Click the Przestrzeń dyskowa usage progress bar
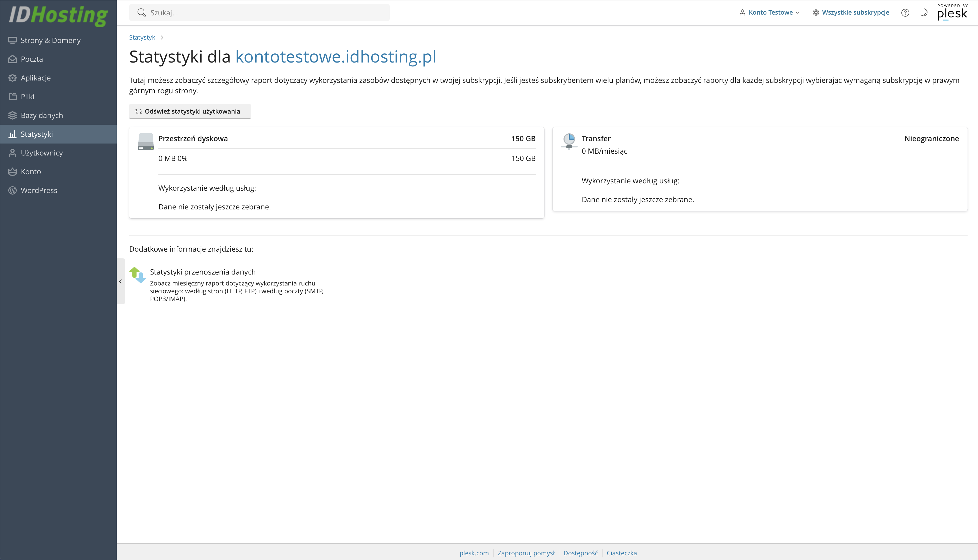This screenshot has width=978, height=560. pyautogui.click(x=346, y=148)
